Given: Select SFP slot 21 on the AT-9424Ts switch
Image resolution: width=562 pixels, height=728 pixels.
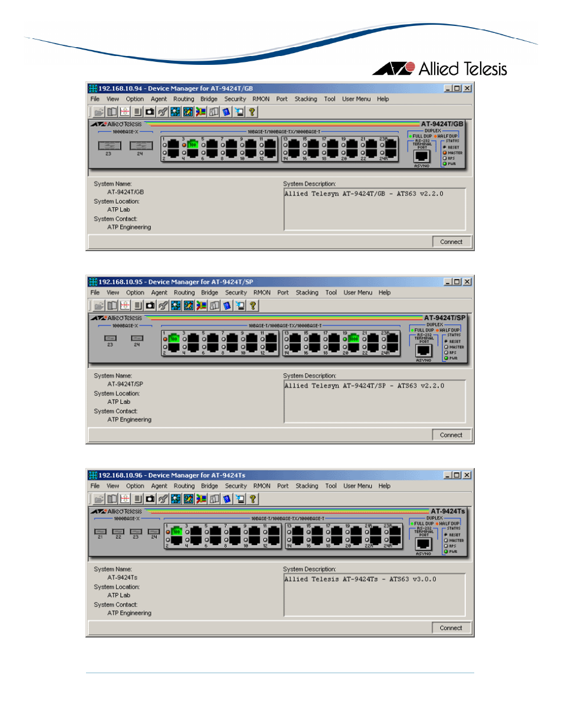Looking at the screenshot, I should pyautogui.click(x=100, y=532).
